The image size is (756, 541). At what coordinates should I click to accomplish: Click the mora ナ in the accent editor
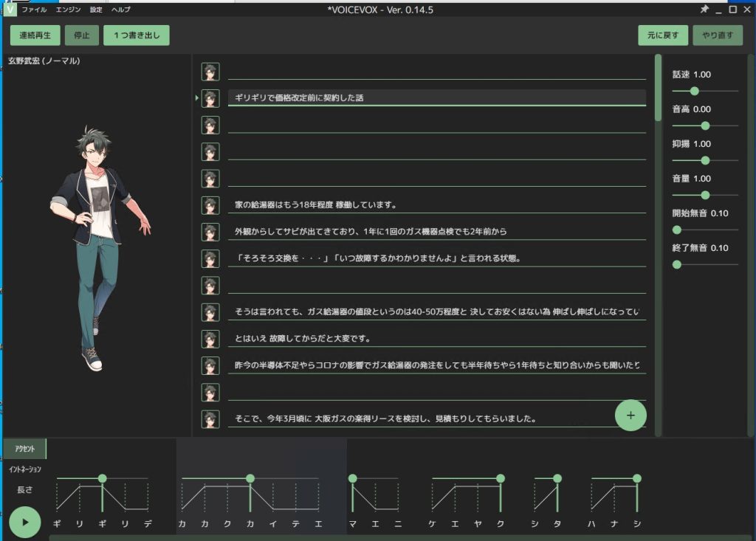(614, 523)
